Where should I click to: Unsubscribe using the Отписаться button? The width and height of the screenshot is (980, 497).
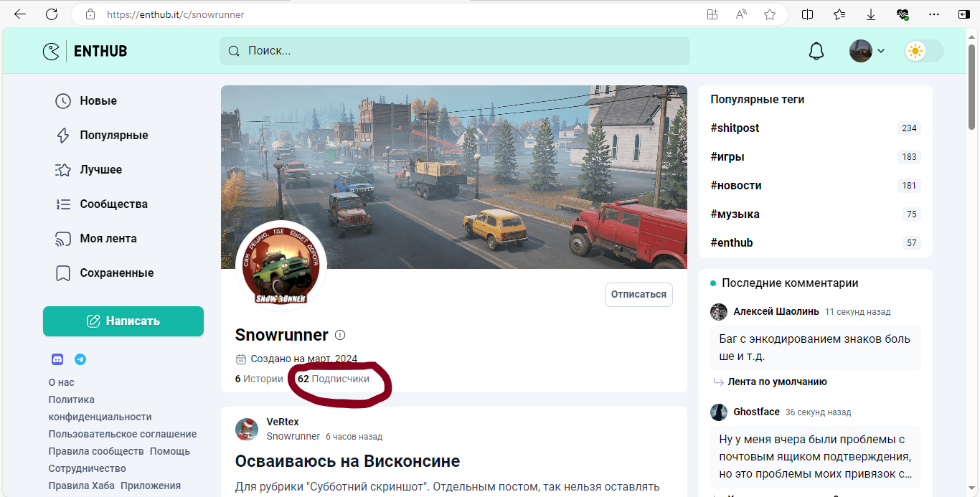point(639,295)
